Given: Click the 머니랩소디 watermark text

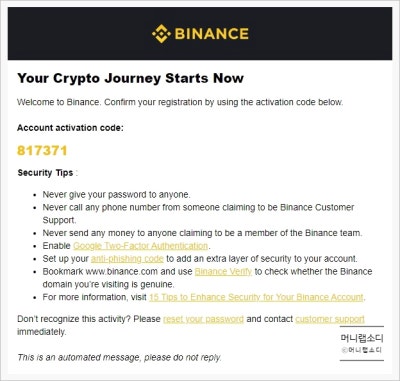Looking at the screenshot, I should (362, 338).
